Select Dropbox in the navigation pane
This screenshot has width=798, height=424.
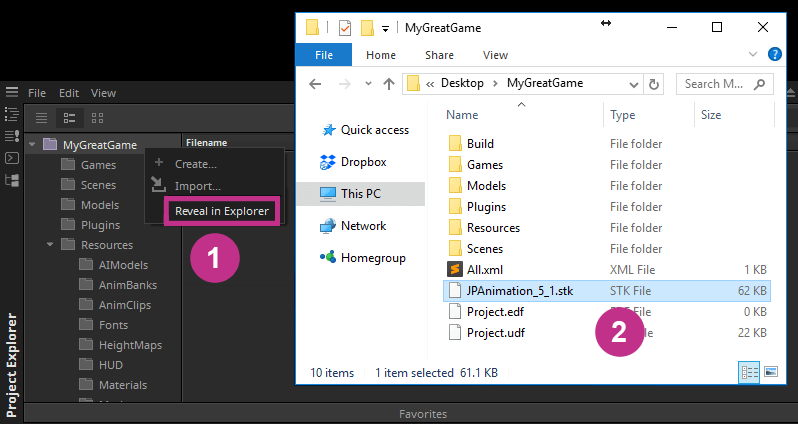tap(362, 161)
